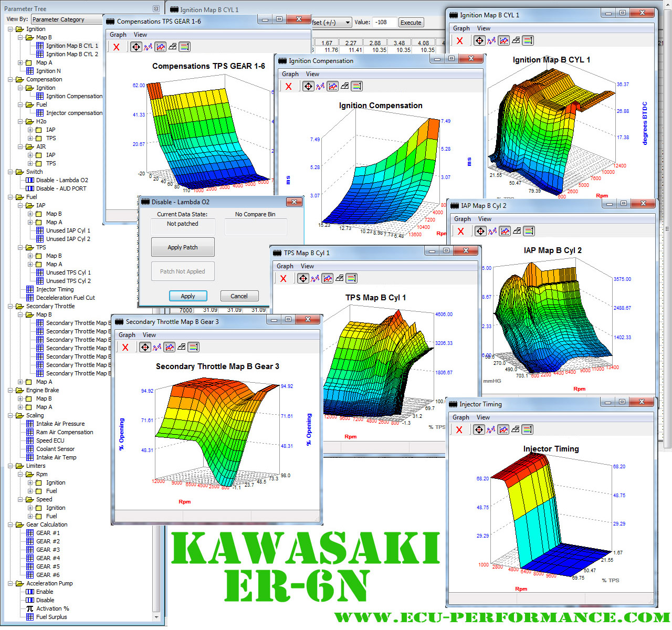This screenshot has width=672, height=630.
Task: Open the Offset (+/-) operation dropdown arrow
Action: click(348, 23)
